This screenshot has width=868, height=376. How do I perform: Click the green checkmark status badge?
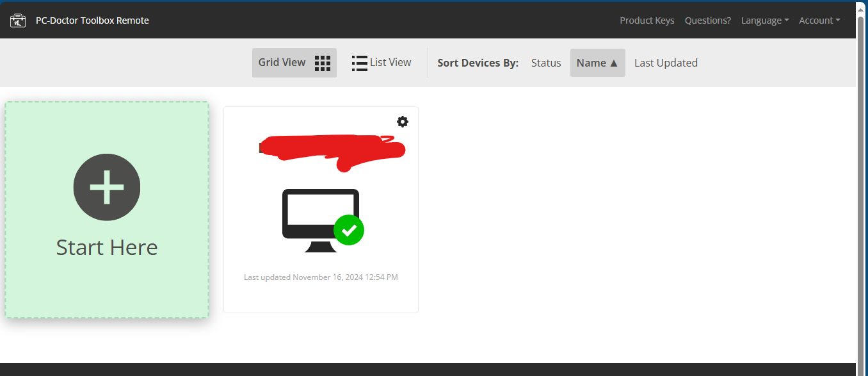(x=349, y=230)
